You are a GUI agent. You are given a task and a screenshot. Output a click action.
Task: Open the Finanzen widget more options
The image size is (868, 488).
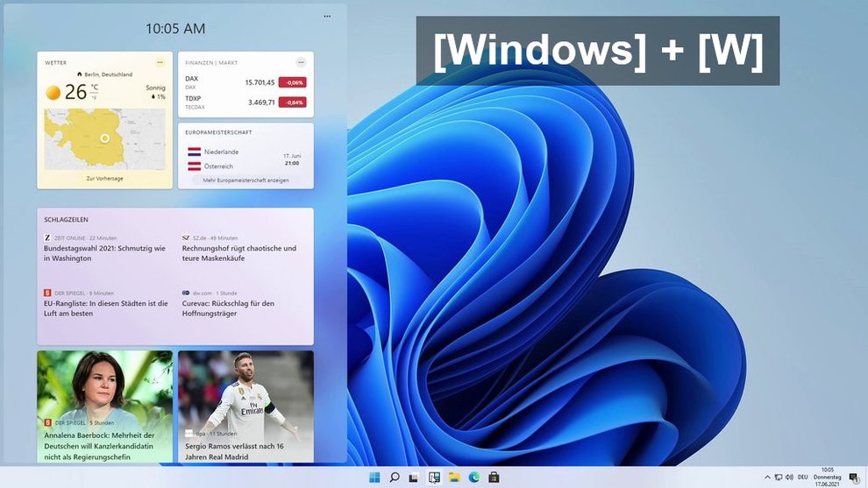pyautogui.click(x=301, y=62)
